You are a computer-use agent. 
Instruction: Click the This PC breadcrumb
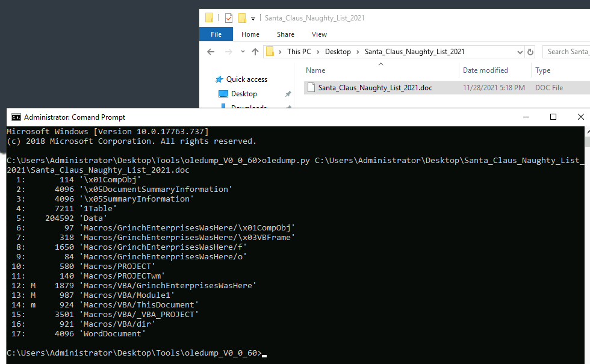[x=299, y=52]
